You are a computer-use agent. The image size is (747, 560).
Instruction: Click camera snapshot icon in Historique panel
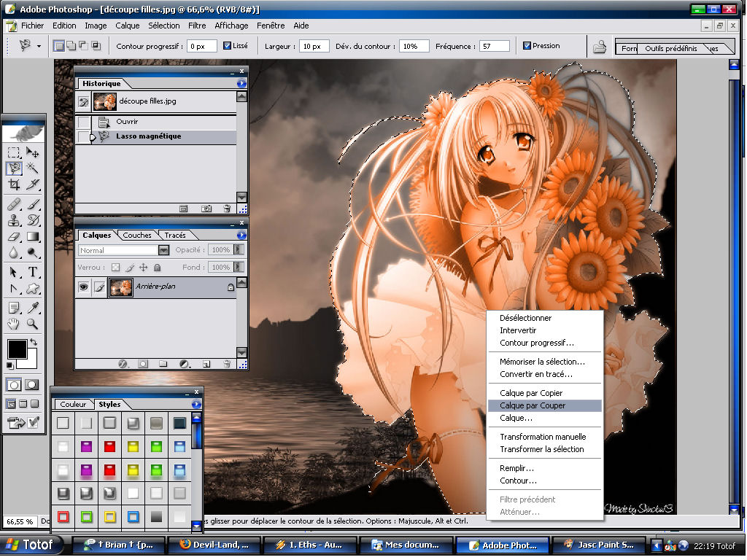[206, 209]
